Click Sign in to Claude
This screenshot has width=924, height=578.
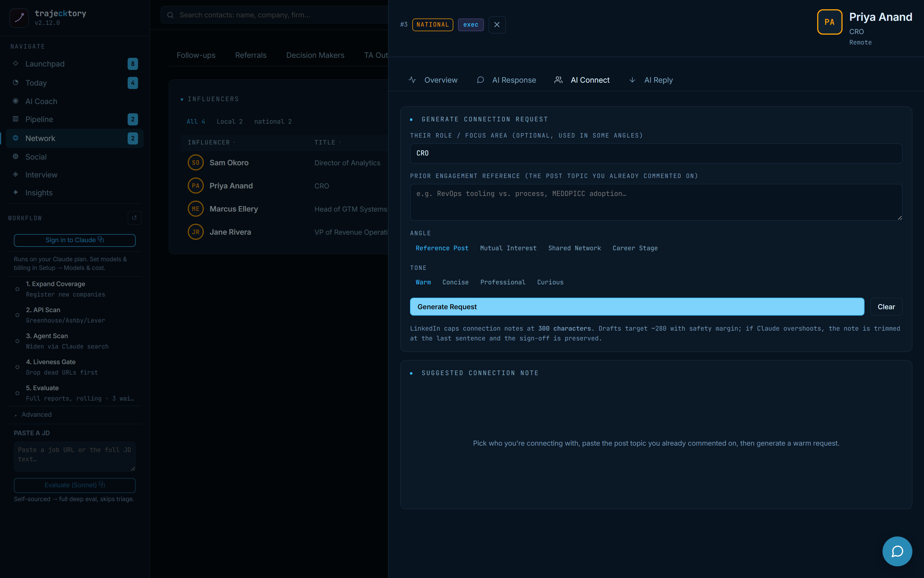[x=74, y=240]
